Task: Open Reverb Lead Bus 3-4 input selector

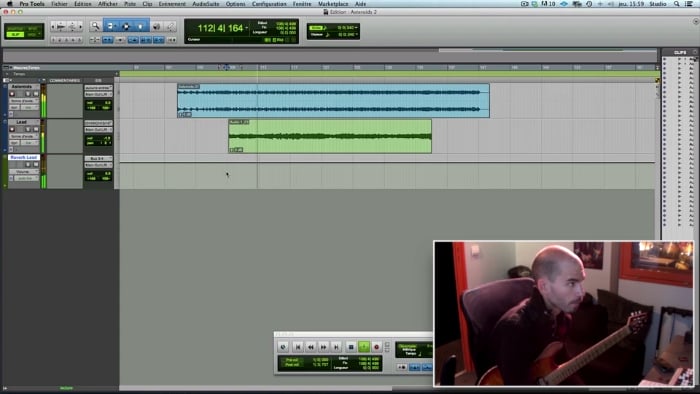Action: tap(98, 158)
